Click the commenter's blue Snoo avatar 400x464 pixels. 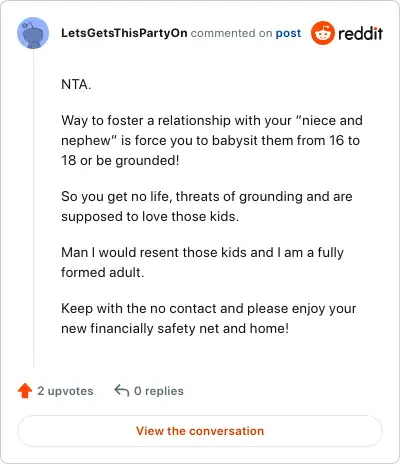pyautogui.click(x=33, y=33)
